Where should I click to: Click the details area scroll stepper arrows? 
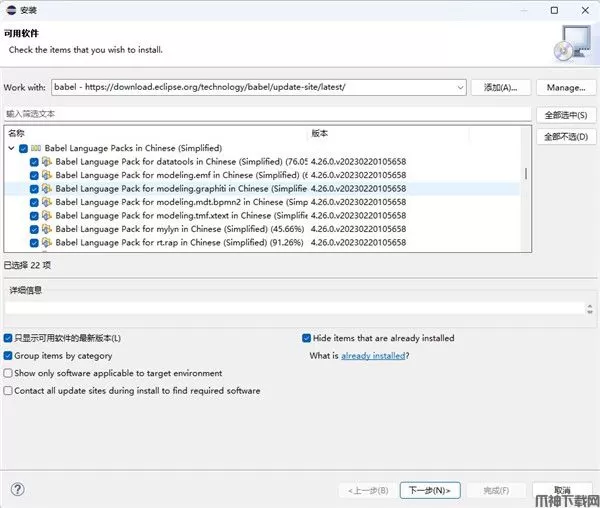tap(590, 309)
